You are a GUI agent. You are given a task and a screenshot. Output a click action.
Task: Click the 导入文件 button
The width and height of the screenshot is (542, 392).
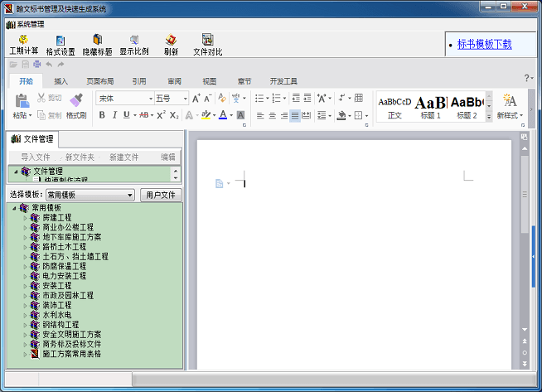point(36,157)
